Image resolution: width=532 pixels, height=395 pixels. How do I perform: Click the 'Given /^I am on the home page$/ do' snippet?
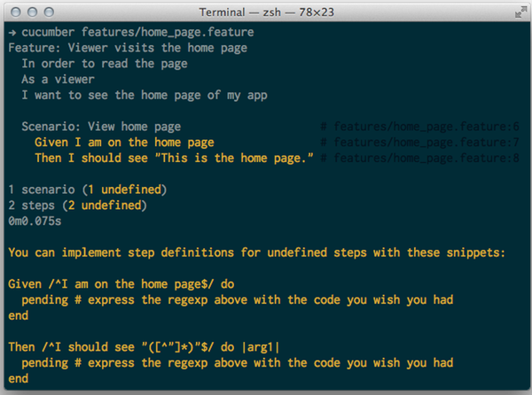[x=121, y=284]
